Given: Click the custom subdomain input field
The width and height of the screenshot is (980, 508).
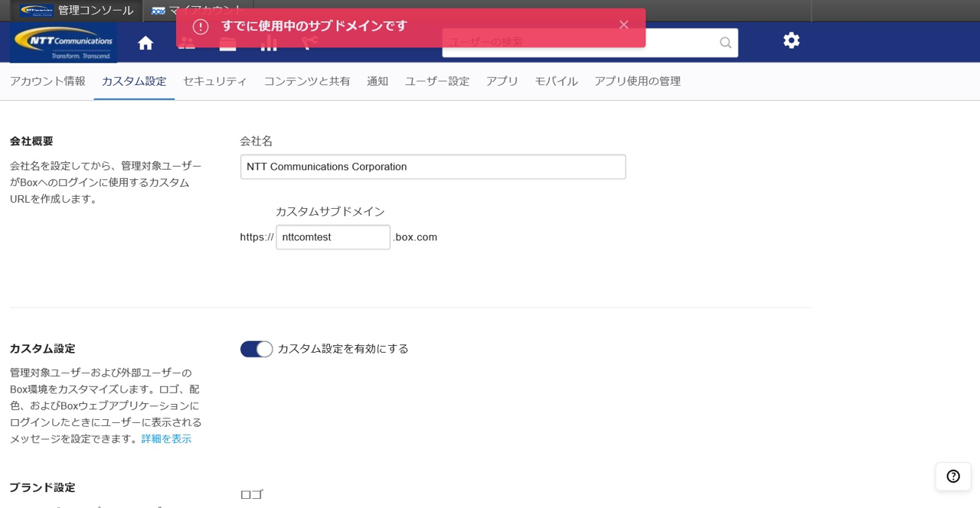Looking at the screenshot, I should 333,237.
